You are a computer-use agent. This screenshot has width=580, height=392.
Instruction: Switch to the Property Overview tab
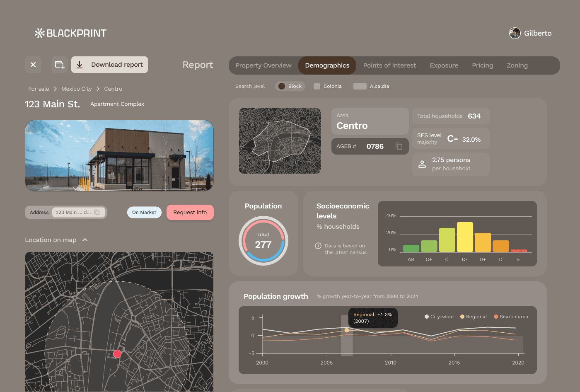(x=263, y=65)
